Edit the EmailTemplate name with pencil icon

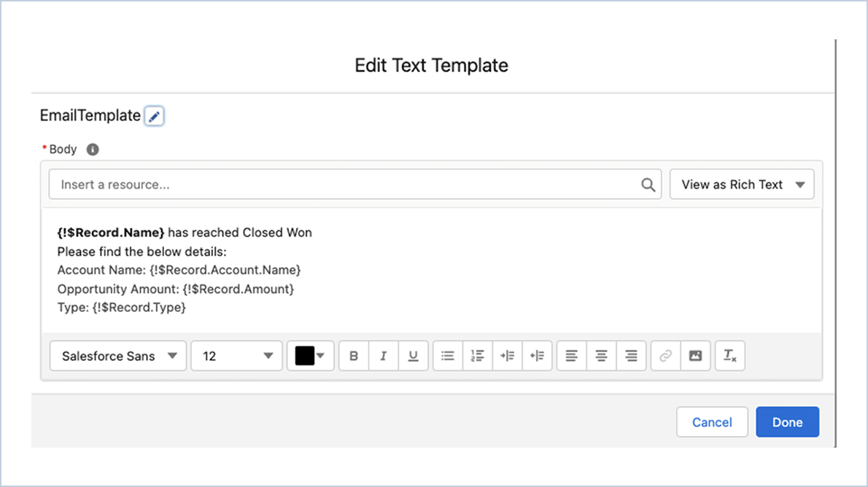point(154,115)
